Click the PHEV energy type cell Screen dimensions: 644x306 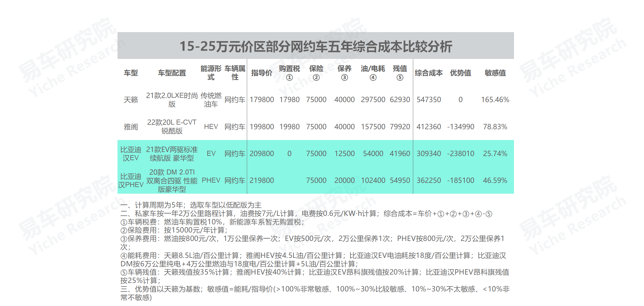click(211, 181)
